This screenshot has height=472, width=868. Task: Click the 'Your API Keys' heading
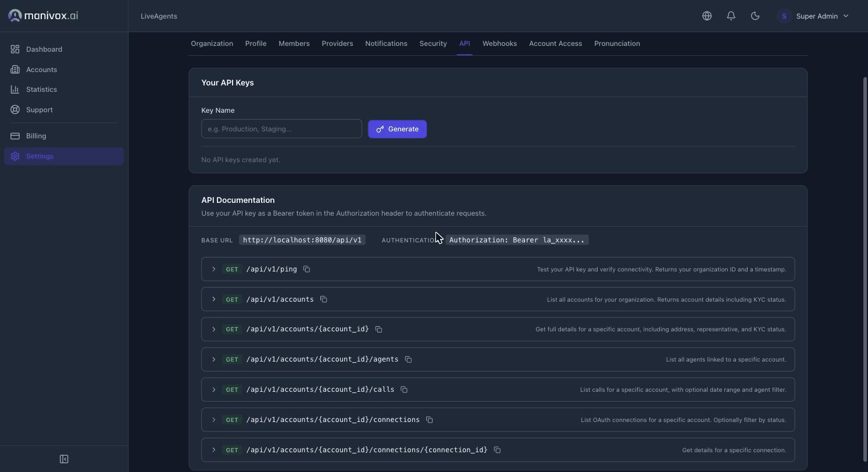tap(227, 83)
